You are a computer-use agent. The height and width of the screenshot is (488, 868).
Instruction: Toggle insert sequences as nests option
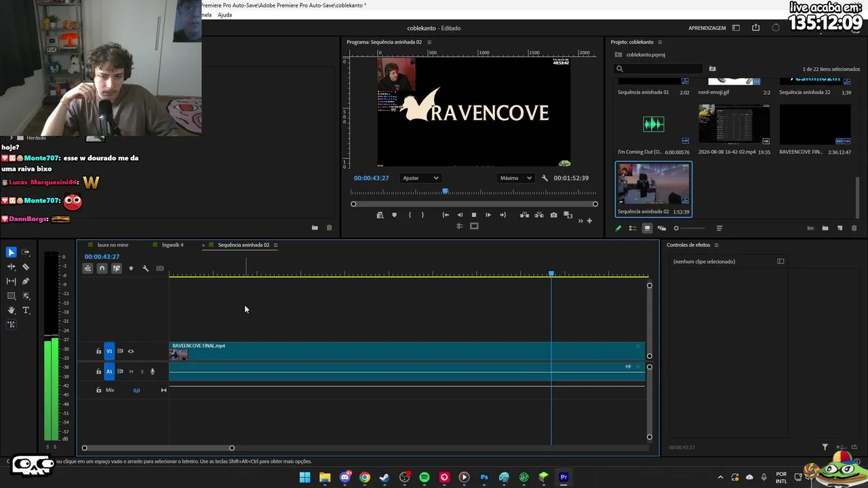point(87,268)
